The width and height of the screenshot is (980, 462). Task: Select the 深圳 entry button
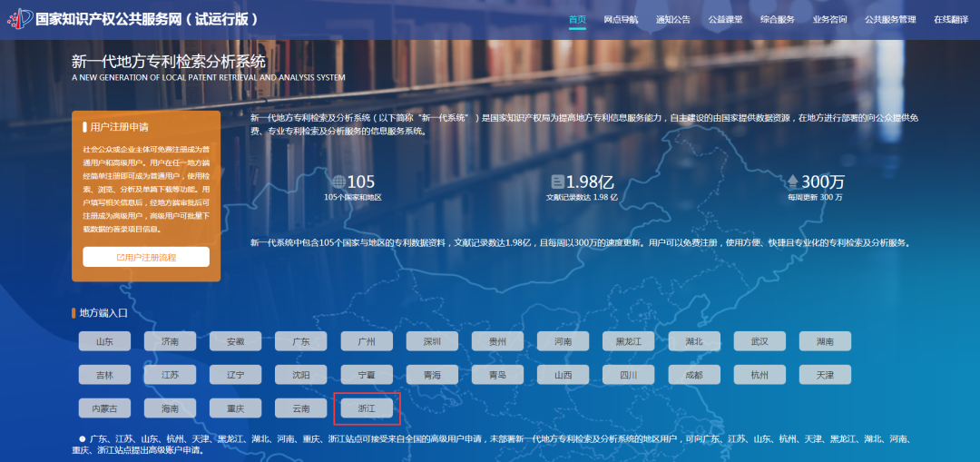tap(433, 341)
